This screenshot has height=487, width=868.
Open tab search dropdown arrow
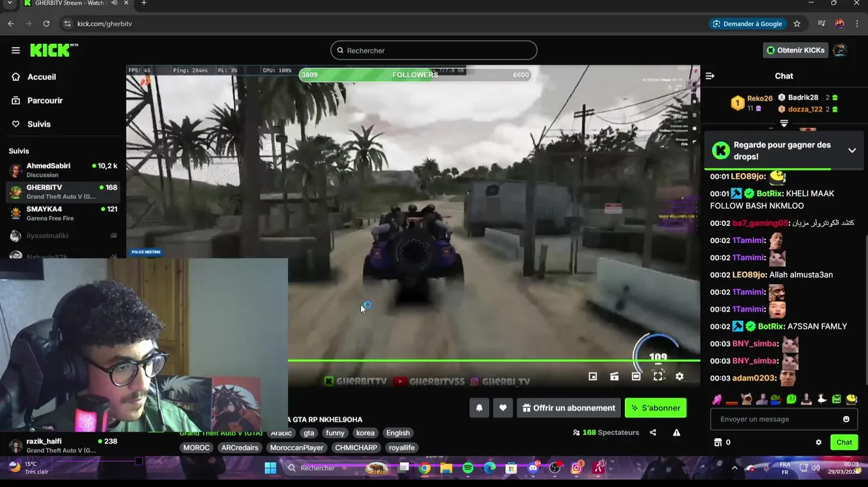click(9, 3)
